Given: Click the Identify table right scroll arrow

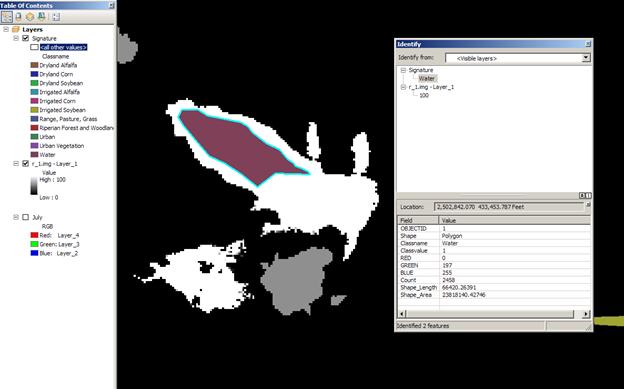Looking at the screenshot, I should [585, 314].
